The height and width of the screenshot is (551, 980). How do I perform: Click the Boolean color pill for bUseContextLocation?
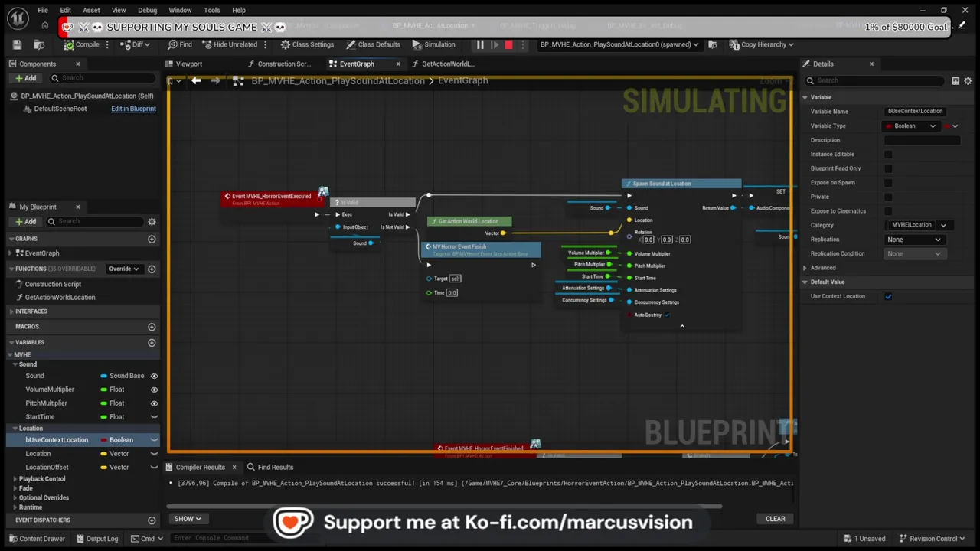[x=104, y=440]
